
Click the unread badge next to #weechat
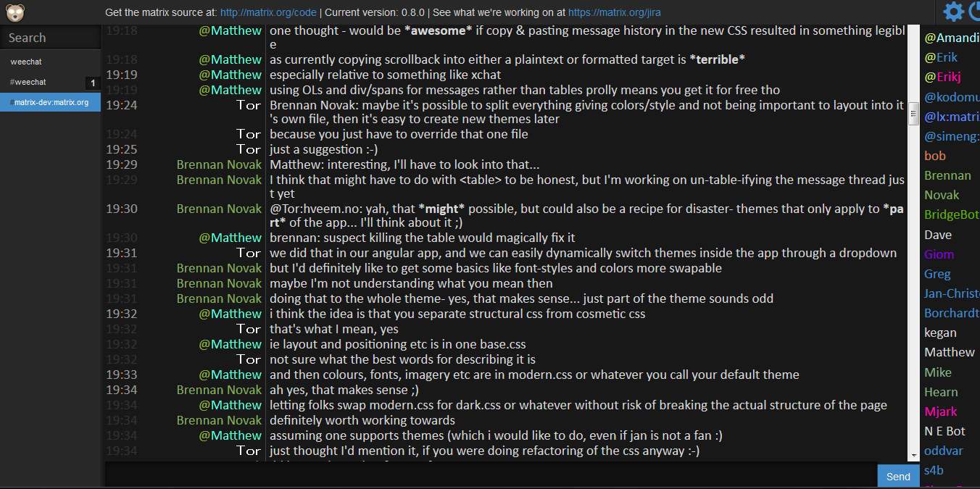(93, 83)
